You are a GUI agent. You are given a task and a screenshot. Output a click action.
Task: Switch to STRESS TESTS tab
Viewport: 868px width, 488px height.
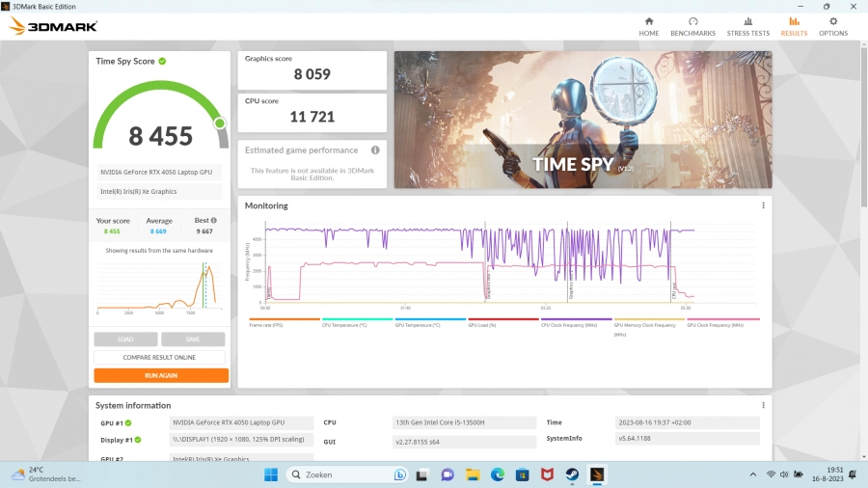(x=747, y=27)
